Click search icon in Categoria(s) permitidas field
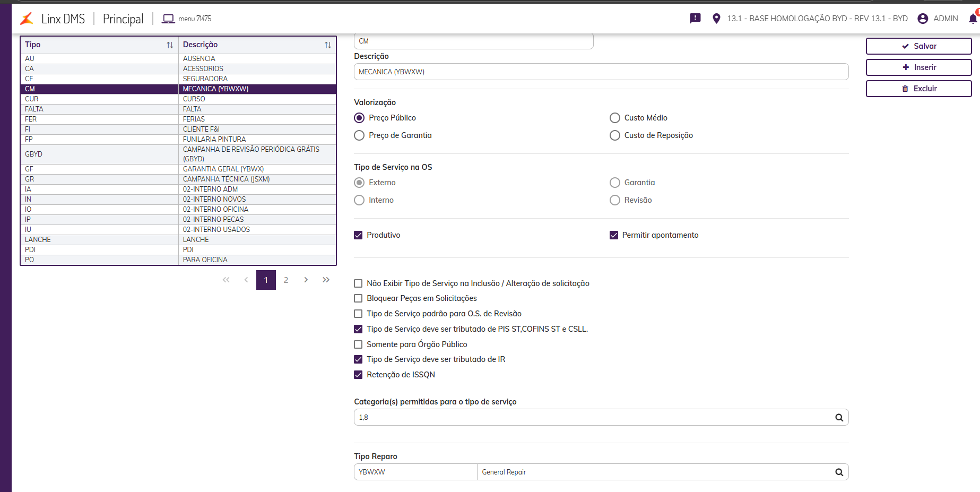This screenshot has width=980, height=492. [839, 418]
